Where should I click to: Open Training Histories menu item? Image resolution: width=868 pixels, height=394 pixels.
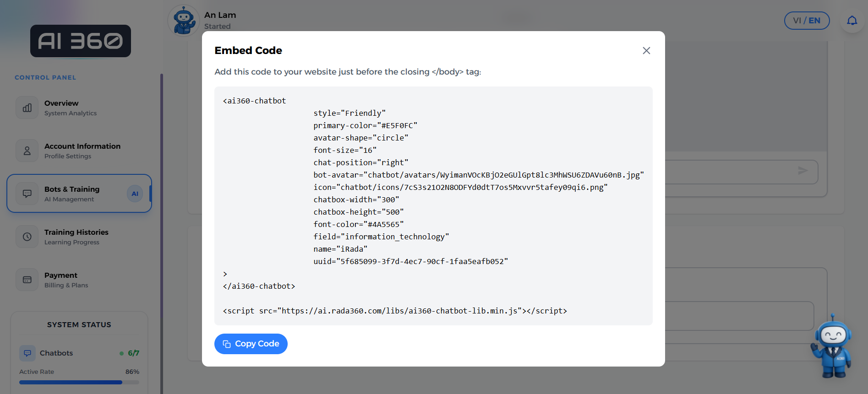[79, 237]
